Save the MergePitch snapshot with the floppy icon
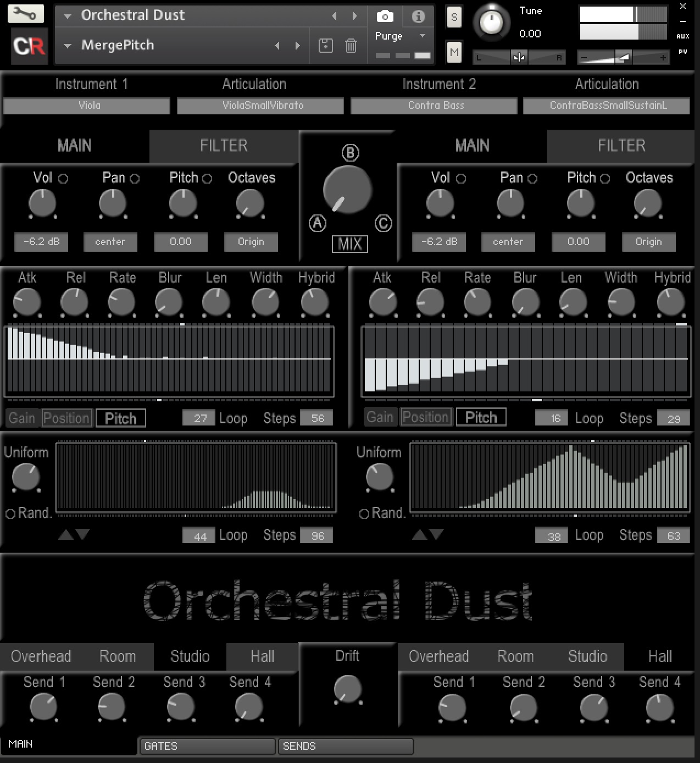Viewport: 700px width, 763px height. 326,46
